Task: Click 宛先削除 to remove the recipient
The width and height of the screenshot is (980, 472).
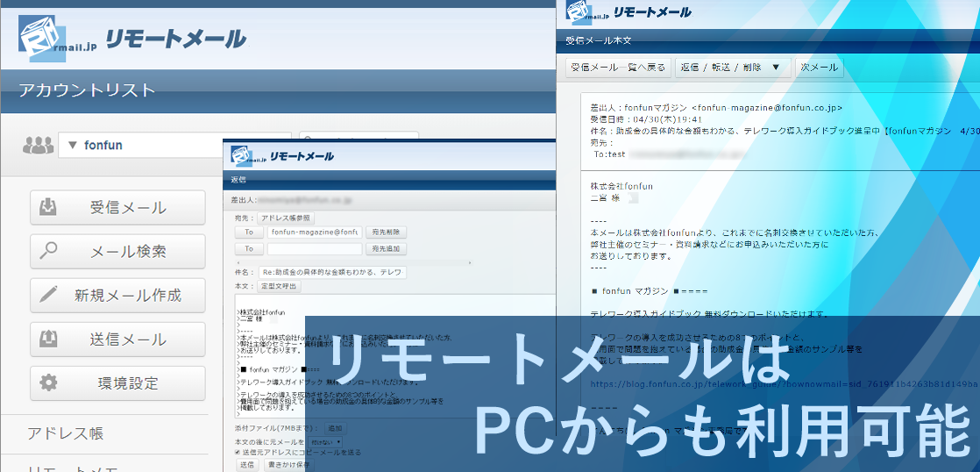Action: (x=387, y=232)
